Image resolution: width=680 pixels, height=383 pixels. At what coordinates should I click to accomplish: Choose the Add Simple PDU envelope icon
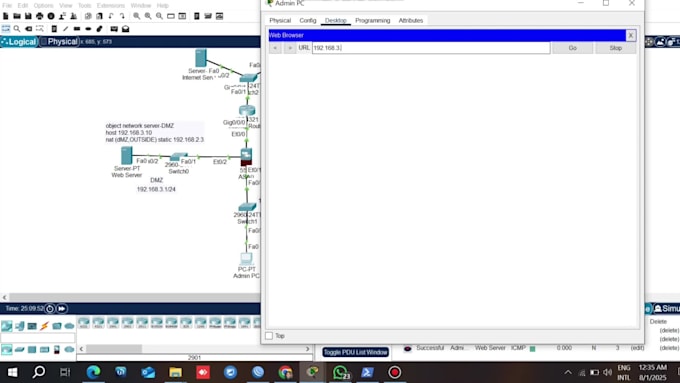pos(114,29)
